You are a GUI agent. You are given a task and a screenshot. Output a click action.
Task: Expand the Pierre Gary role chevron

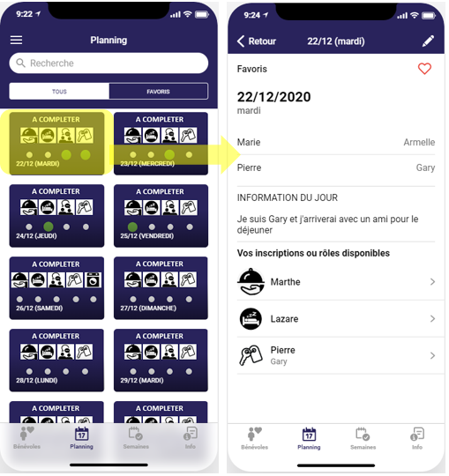(432, 355)
